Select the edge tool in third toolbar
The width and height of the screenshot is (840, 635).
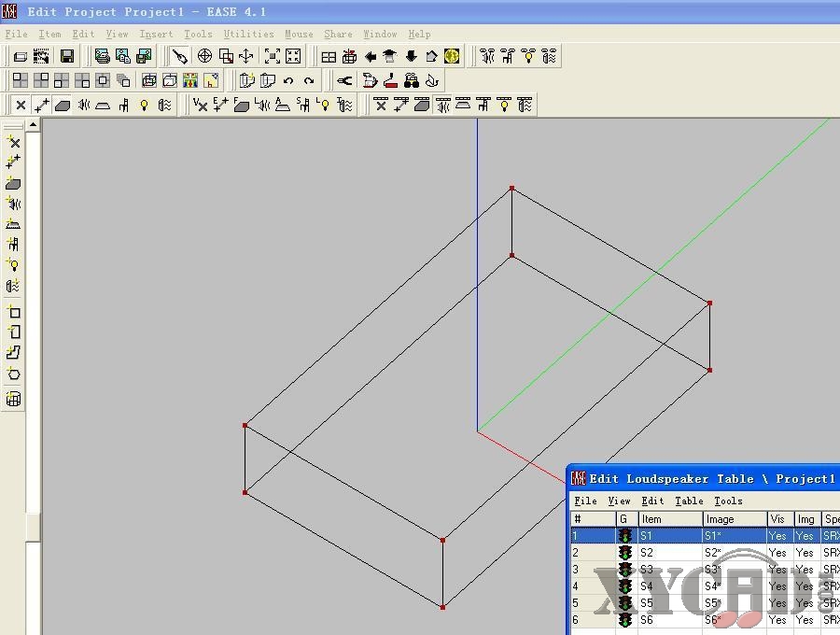[42, 105]
